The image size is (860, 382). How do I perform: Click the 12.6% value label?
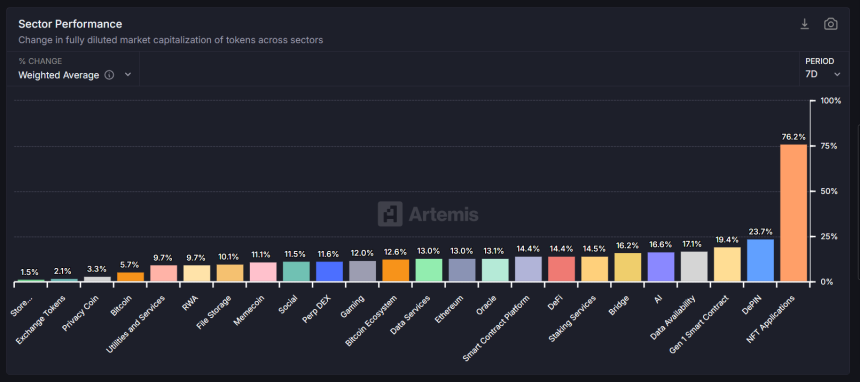[x=396, y=252]
